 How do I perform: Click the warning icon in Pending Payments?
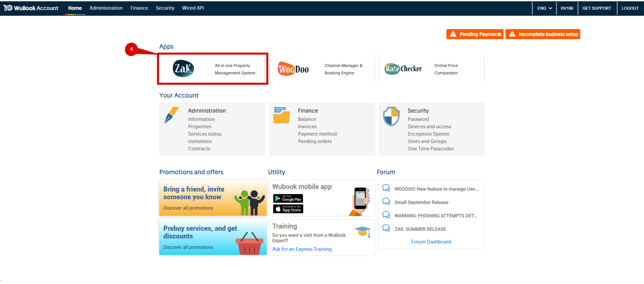(x=453, y=34)
